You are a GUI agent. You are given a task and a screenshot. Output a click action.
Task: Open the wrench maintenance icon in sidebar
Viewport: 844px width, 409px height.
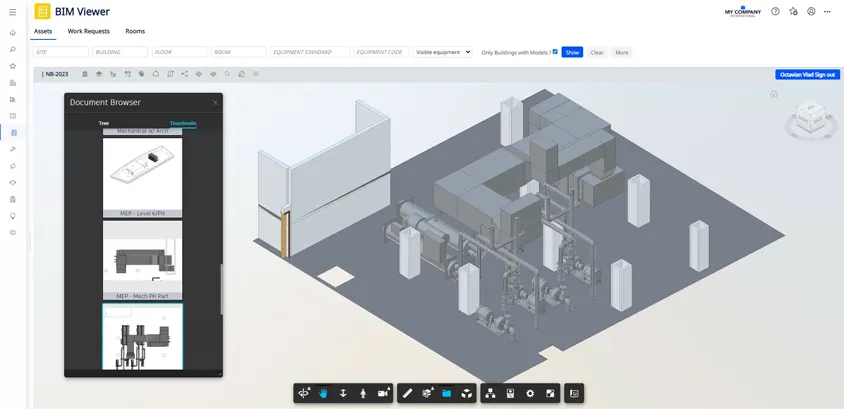pos(13,149)
